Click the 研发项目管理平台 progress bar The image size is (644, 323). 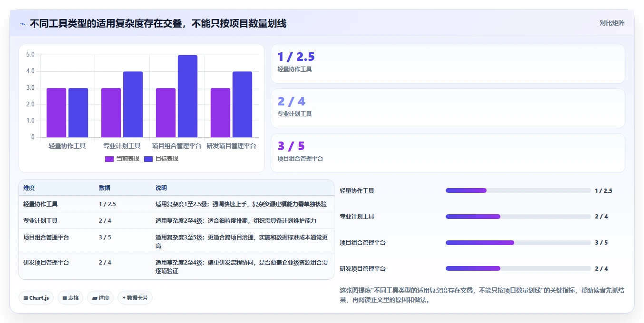518,268
